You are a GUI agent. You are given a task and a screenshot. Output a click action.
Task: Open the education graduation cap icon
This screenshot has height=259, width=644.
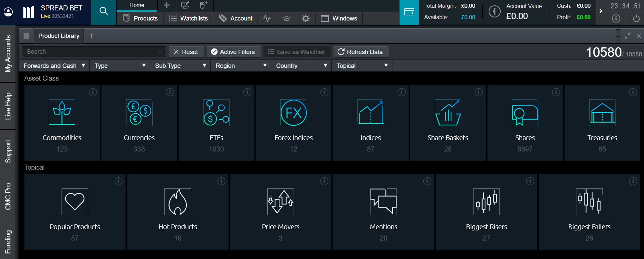click(287, 18)
